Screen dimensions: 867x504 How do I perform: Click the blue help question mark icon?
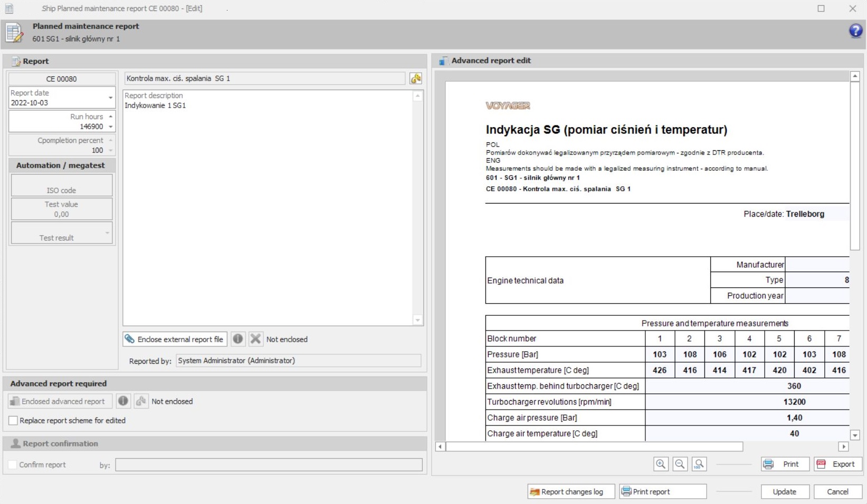tap(855, 31)
